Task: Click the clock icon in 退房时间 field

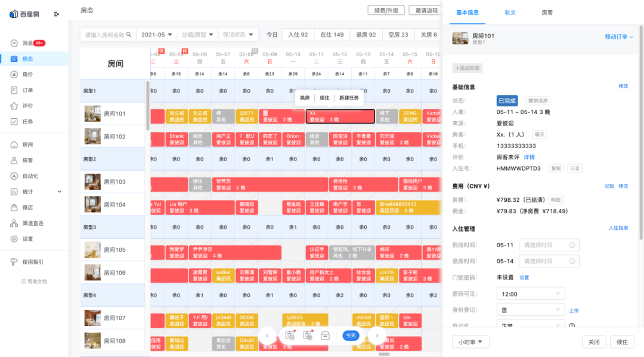Action: (x=572, y=261)
